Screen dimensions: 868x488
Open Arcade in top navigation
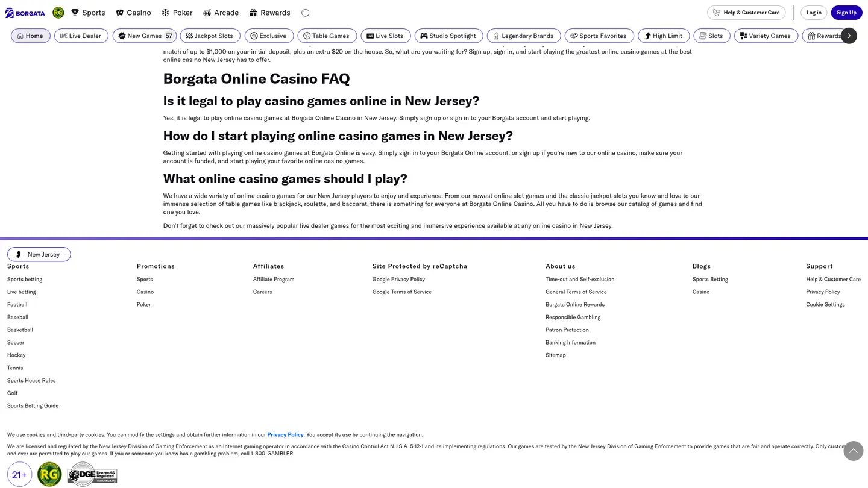point(221,13)
